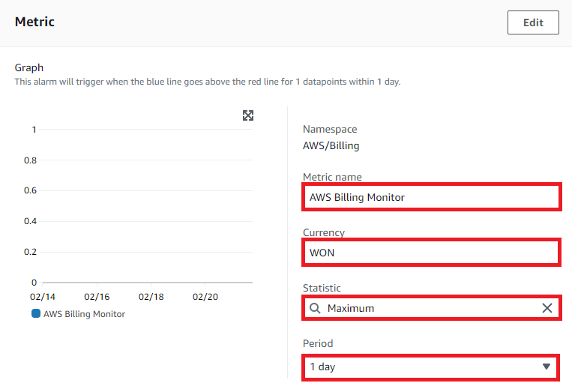Click the alarm trigger description text
Screen dimensions: 572x392
tap(208, 82)
